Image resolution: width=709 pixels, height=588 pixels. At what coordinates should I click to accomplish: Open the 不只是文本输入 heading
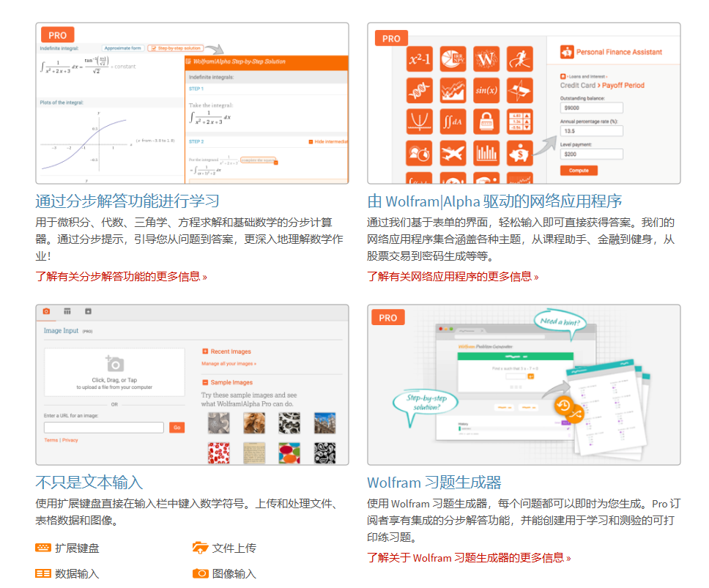(89, 483)
